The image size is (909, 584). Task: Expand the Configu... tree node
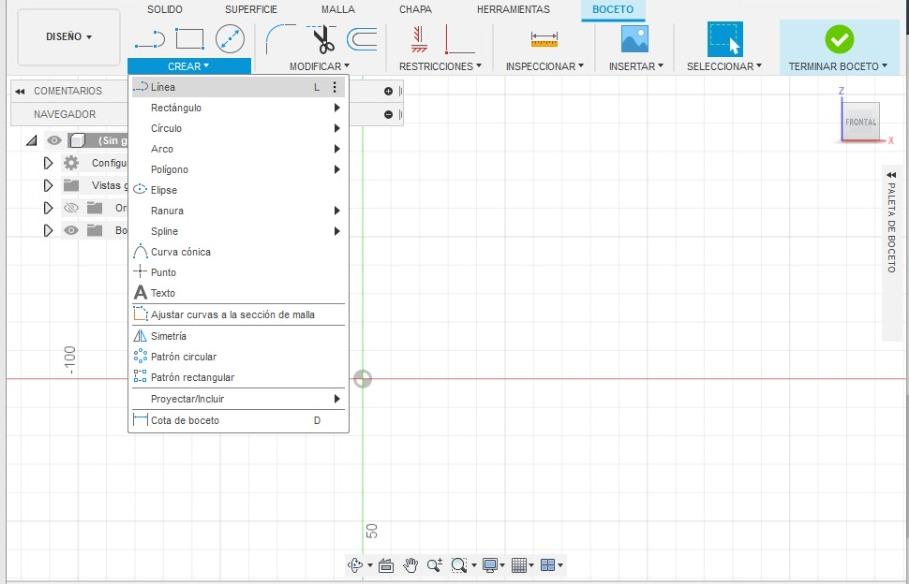tap(48, 163)
